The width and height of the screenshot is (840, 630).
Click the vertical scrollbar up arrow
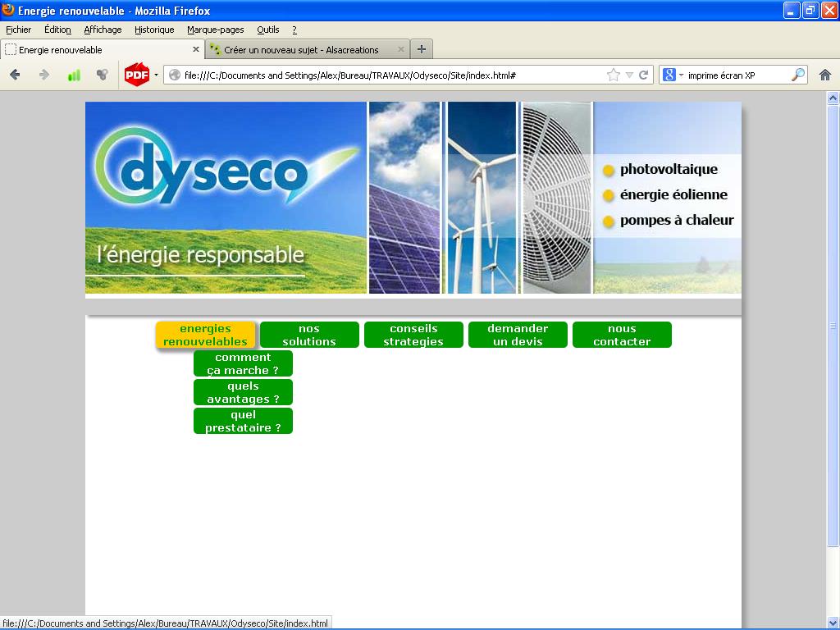833,98
